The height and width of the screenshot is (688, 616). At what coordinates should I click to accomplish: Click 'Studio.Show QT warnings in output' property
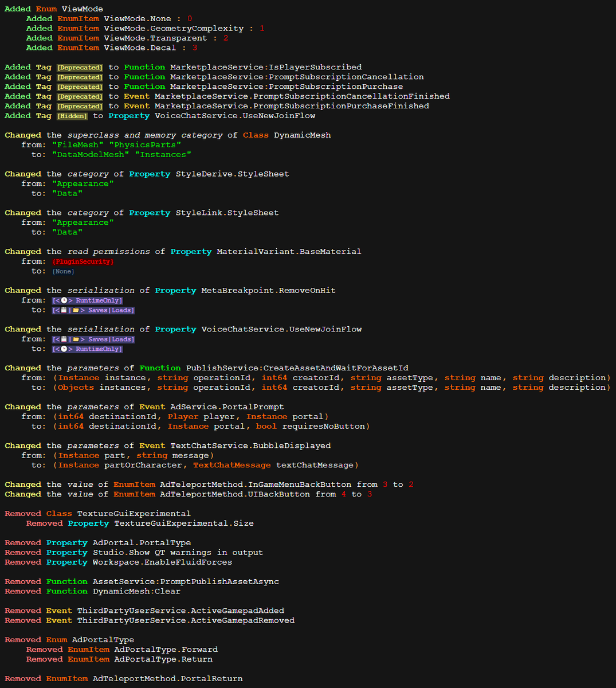(178, 553)
